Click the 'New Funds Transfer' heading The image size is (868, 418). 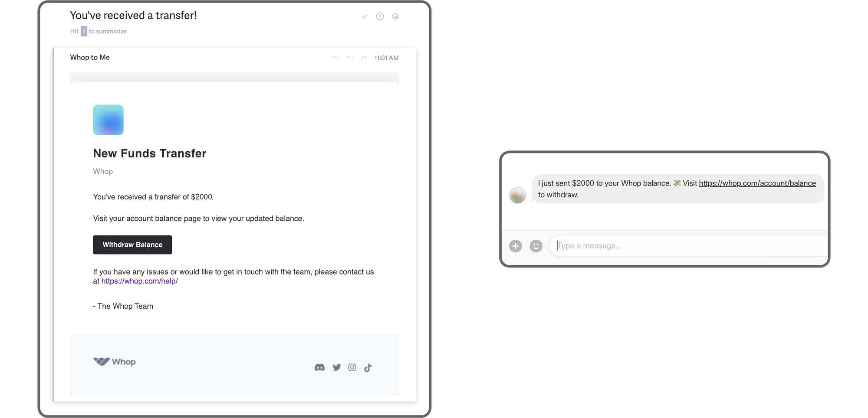tap(150, 153)
